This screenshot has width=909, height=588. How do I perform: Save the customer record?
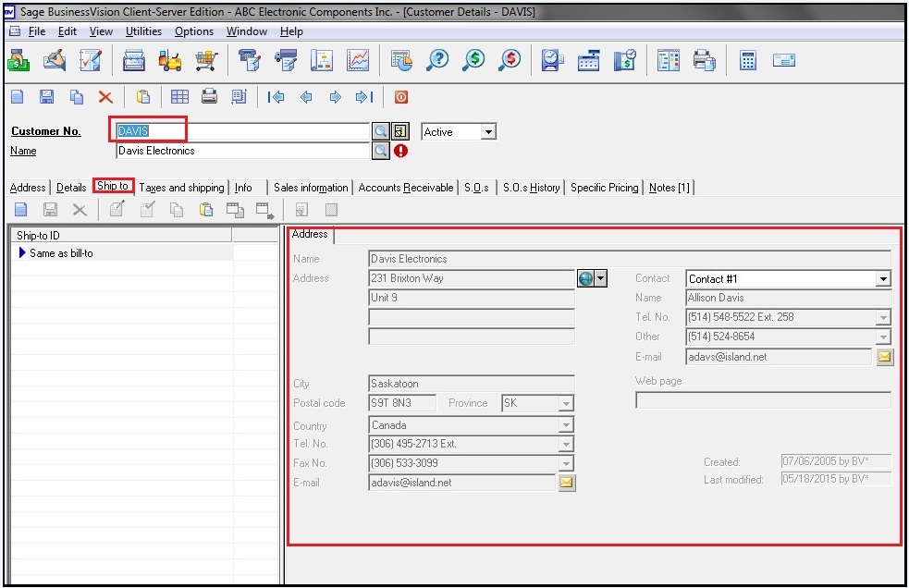(x=46, y=97)
